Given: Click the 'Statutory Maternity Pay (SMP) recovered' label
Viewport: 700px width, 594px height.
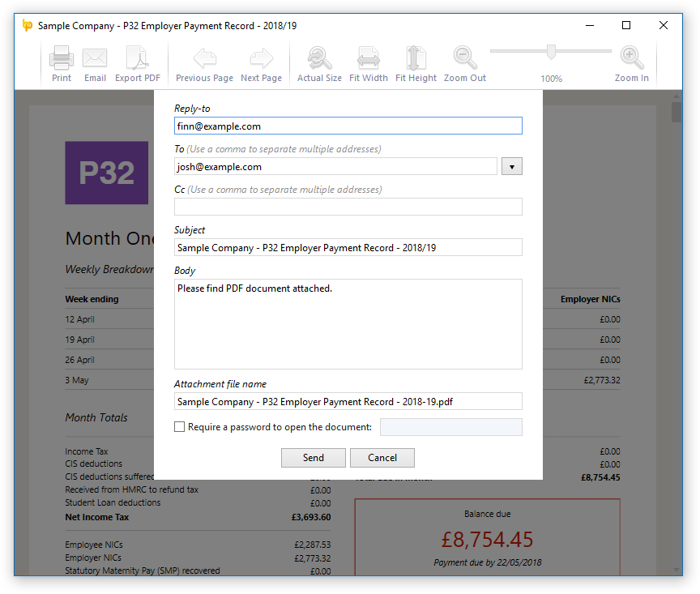Looking at the screenshot, I should [143, 570].
